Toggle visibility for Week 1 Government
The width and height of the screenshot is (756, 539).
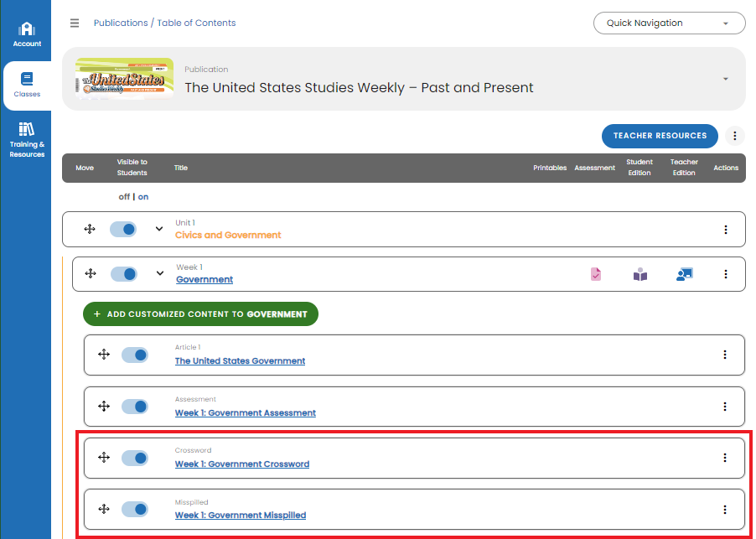pos(124,274)
